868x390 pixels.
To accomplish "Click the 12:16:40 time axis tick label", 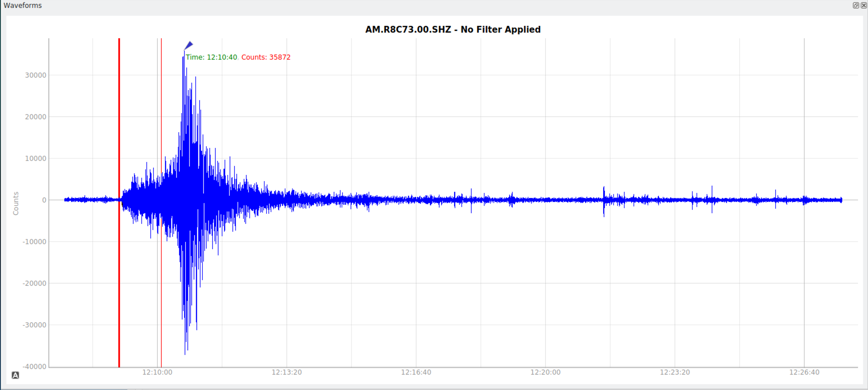I will tap(416, 372).
